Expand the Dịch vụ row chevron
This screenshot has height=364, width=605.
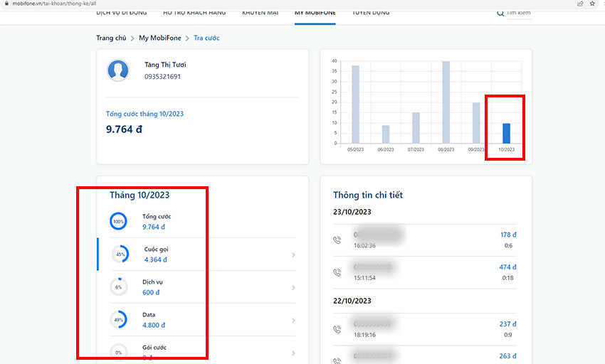click(x=293, y=288)
